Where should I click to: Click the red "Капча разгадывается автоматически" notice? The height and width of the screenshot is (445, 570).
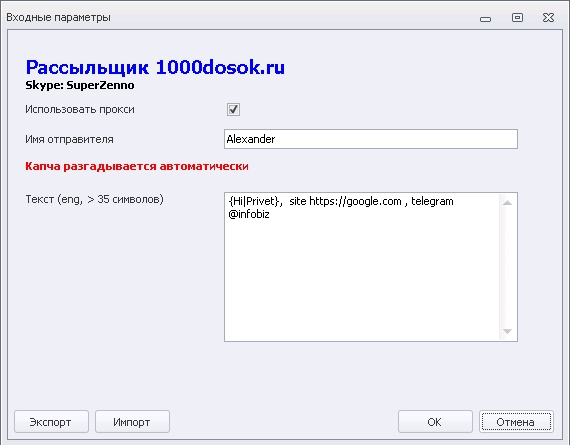pos(137,166)
